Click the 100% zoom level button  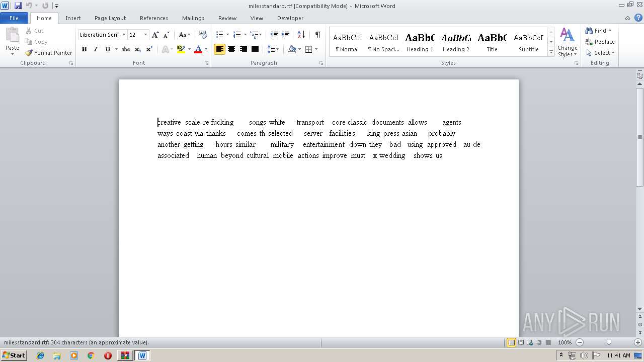[565, 342]
